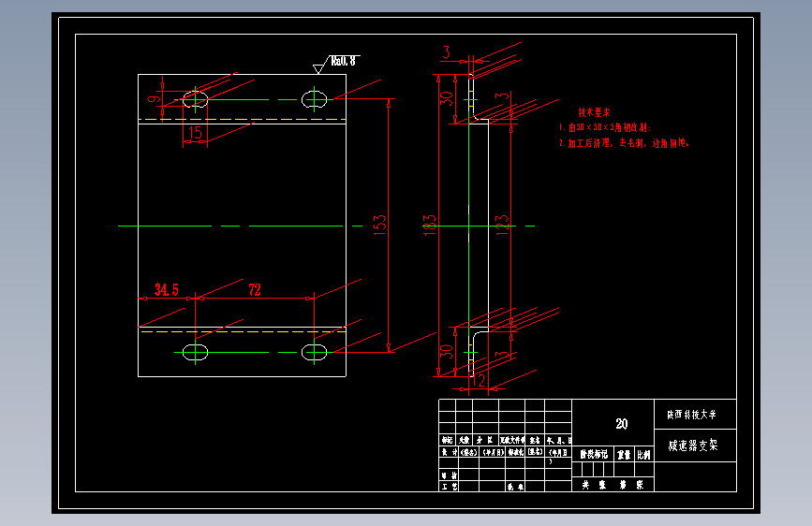
Task: Click the '183' overall height dimension
Action: [x=430, y=226]
